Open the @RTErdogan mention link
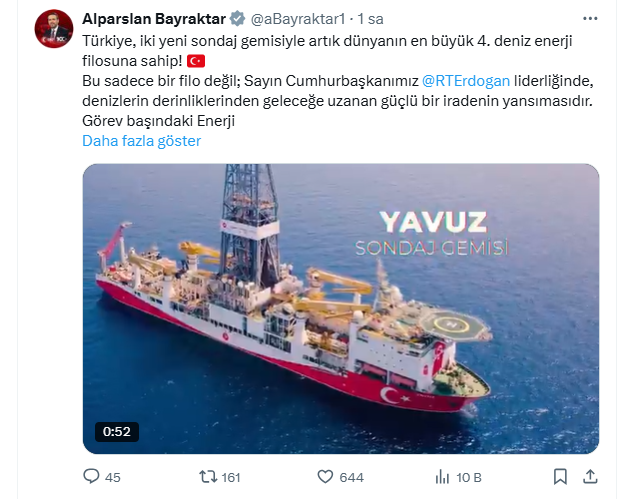 point(466,81)
